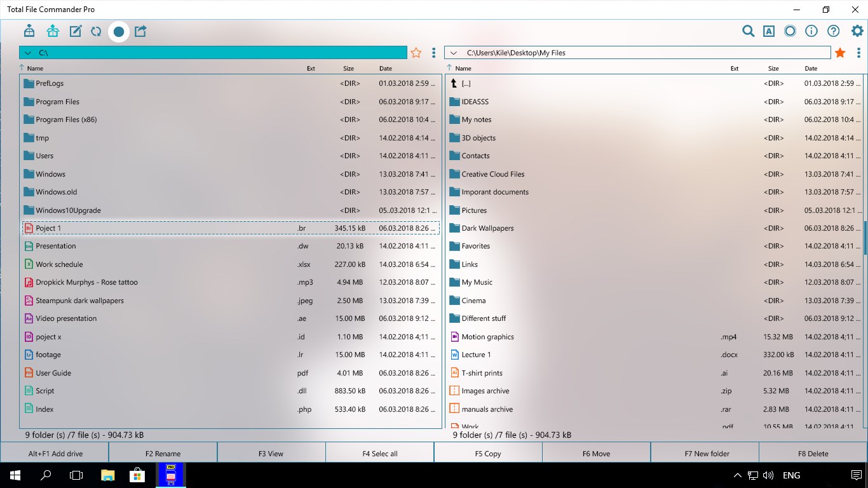
Task: Expand the C:\ path dropdown chevron
Action: 28,53
